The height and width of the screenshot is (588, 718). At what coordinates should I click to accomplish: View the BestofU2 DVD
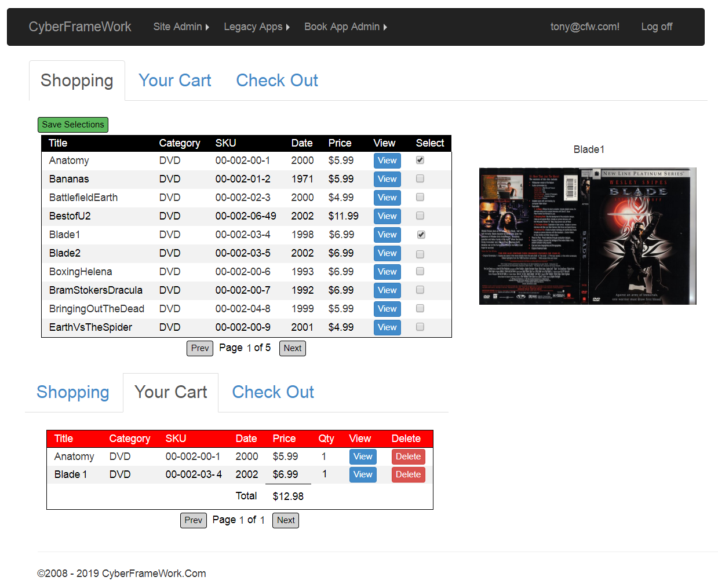(x=387, y=216)
